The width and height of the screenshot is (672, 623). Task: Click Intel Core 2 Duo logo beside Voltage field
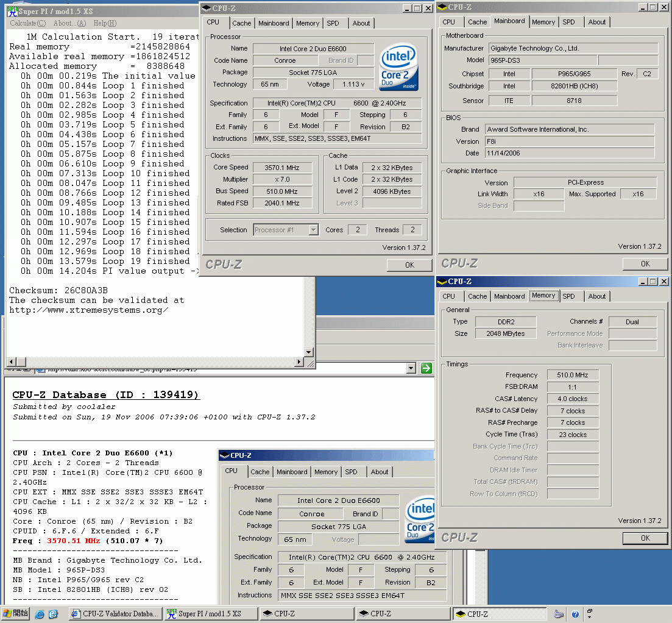[x=398, y=67]
